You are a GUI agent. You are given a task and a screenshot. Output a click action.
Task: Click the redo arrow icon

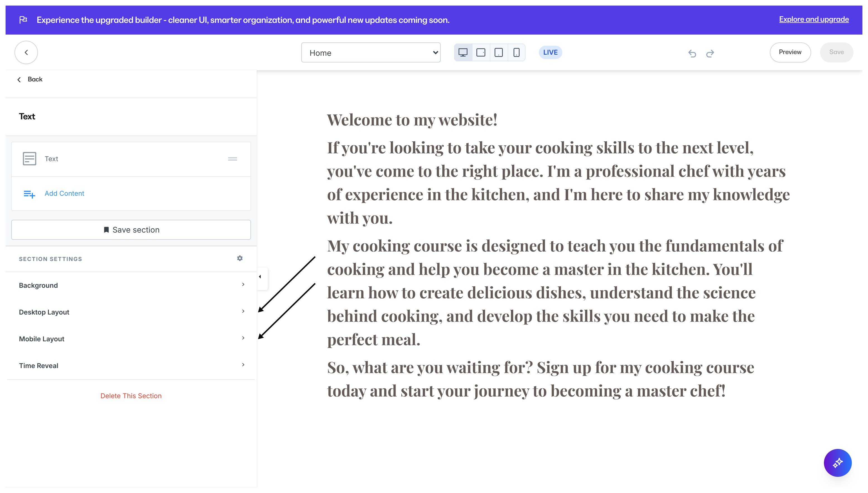[710, 53]
